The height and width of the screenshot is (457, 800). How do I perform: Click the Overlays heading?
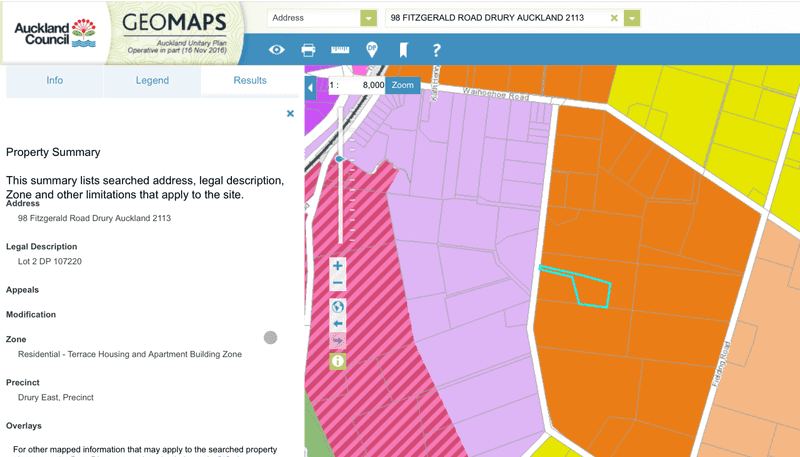point(24,426)
